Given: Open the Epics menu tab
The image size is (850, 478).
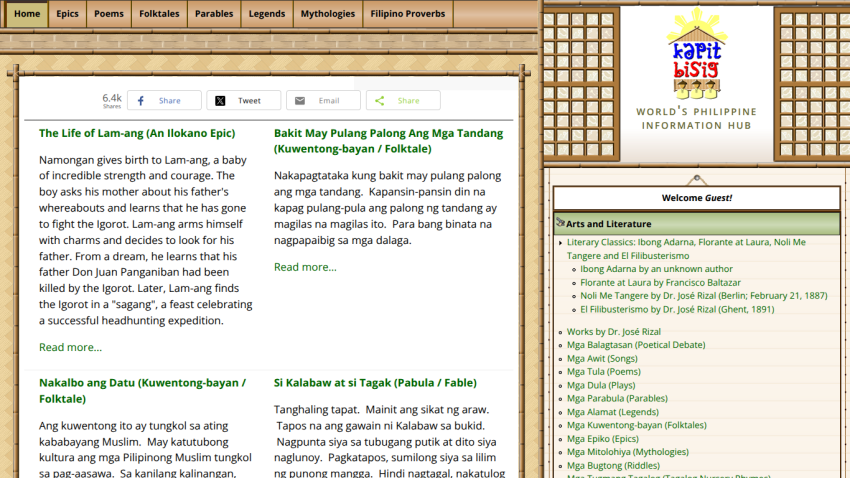Looking at the screenshot, I should click(x=67, y=14).
